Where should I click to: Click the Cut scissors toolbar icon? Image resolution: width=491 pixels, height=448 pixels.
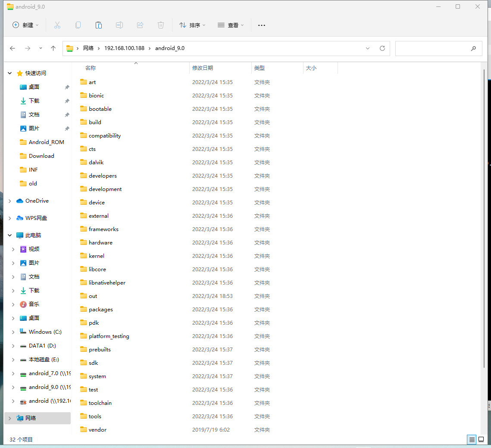tap(57, 25)
